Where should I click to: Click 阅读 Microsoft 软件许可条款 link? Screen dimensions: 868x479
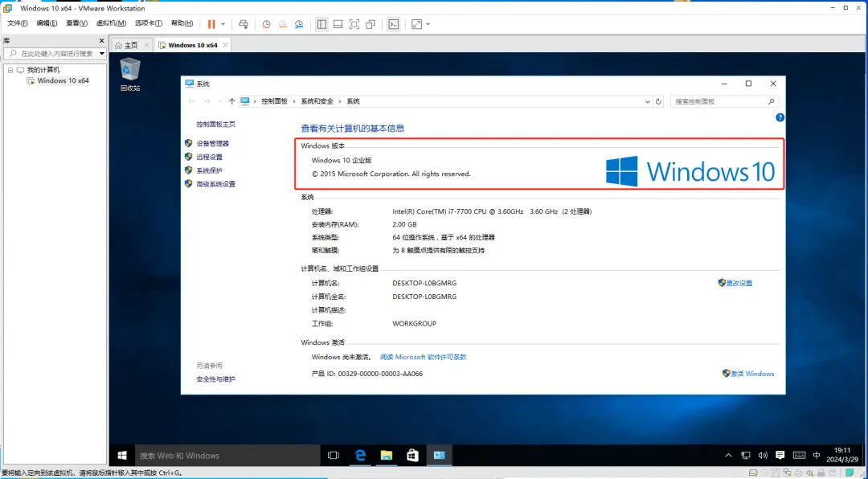point(424,357)
